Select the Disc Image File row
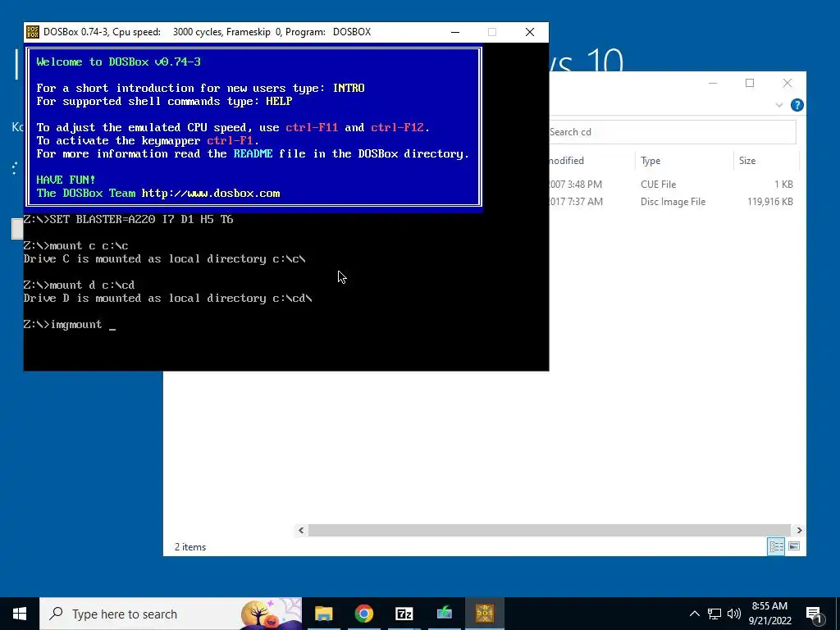The height and width of the screenshot is (630, 840). click(x=673, y=202)
